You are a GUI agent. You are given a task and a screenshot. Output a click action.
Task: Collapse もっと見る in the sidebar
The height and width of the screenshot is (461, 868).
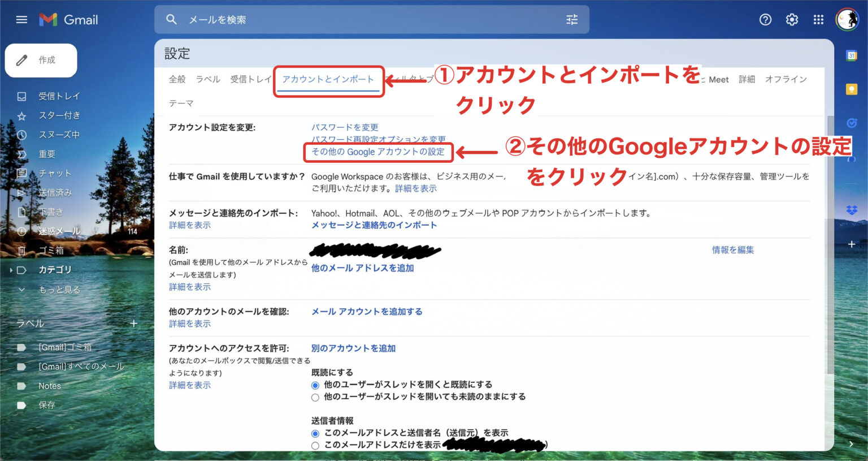(x=21, y=289)
